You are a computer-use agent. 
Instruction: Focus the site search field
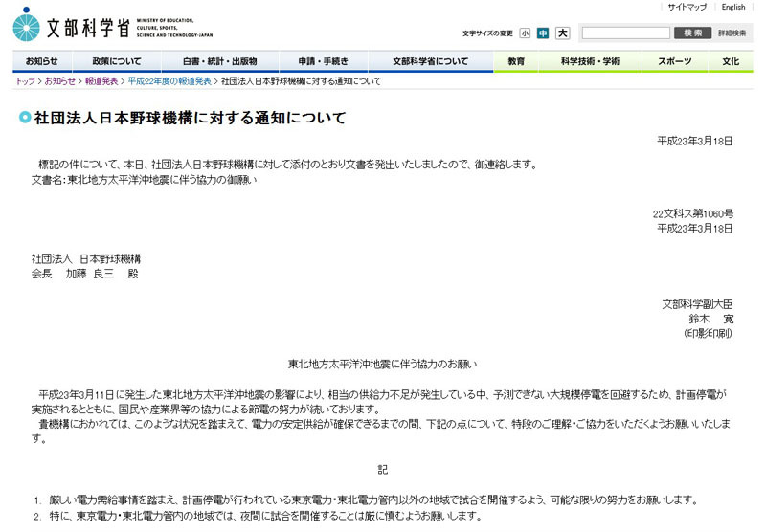tap(626, 33)
